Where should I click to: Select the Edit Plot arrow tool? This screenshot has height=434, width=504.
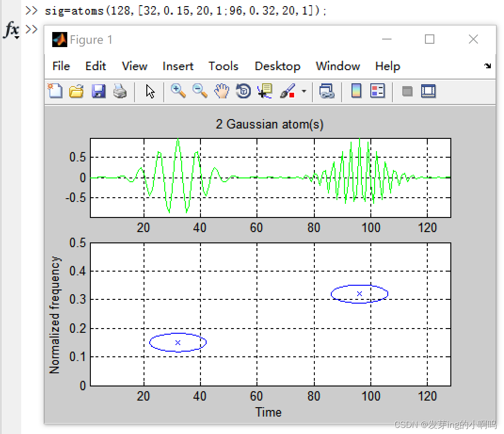pyautogui.click(x=150, y=91)
